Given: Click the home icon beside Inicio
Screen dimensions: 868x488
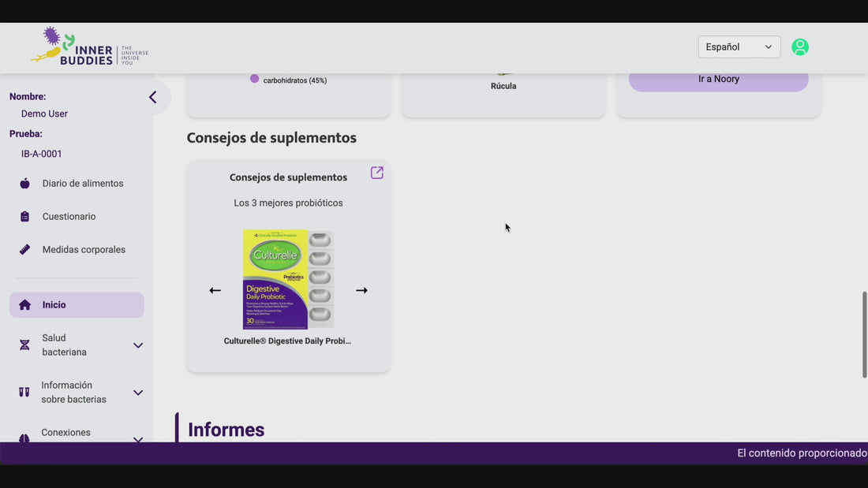Looking at the screenshot, I should [24, 305].
